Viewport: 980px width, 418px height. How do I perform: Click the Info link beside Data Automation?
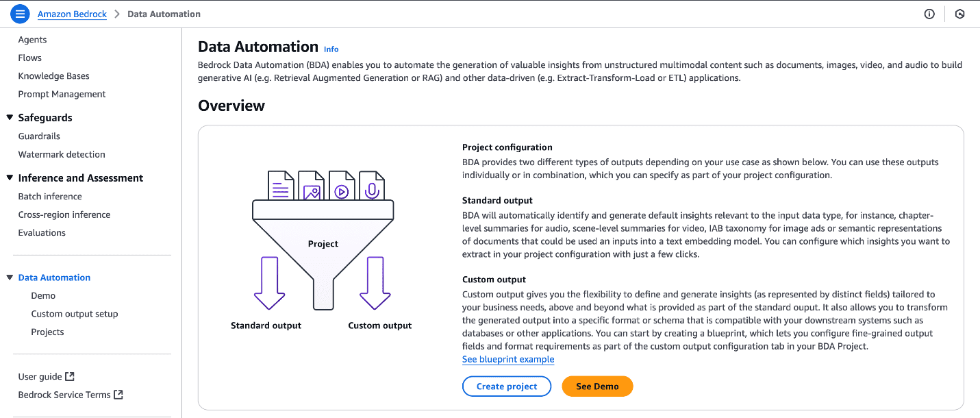point(331,49)
